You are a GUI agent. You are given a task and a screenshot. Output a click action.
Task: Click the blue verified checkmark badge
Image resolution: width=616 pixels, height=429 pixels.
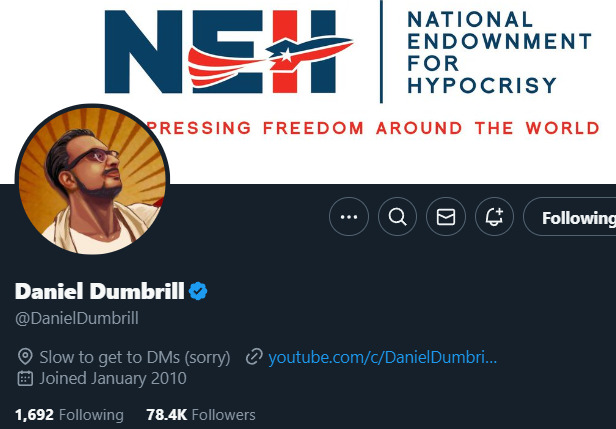(199, 291)
